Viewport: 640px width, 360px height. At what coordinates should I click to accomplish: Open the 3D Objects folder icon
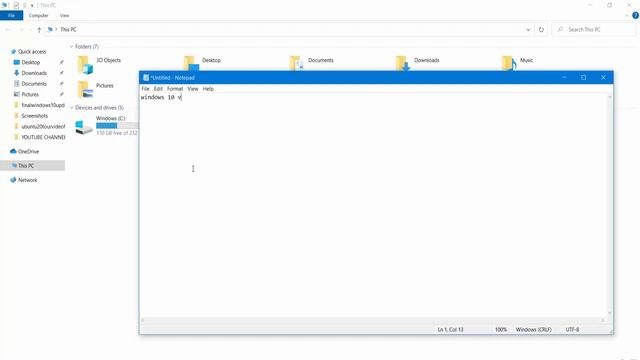click(85, 65)
